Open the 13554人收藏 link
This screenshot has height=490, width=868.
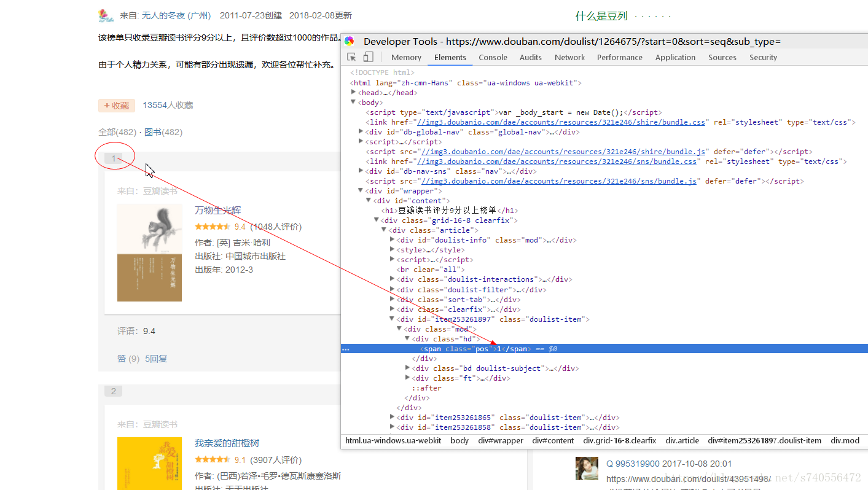(x=168, y=105)
